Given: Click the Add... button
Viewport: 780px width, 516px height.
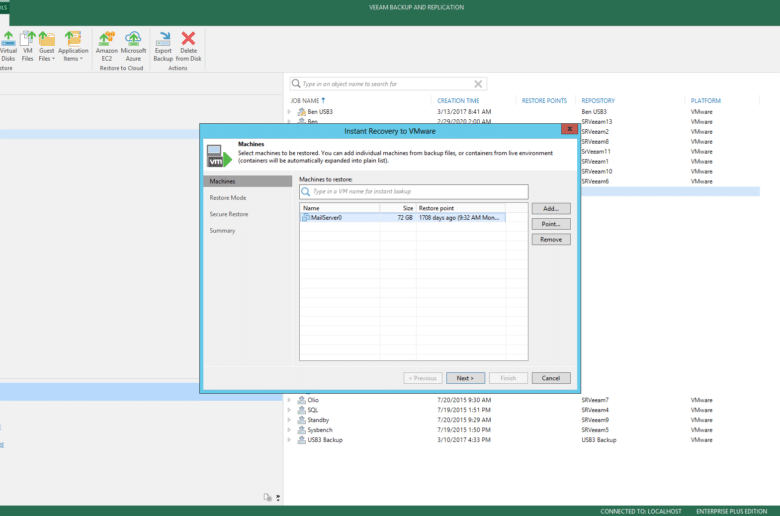Looking at the screenshot, I should [x=551, y=208].
